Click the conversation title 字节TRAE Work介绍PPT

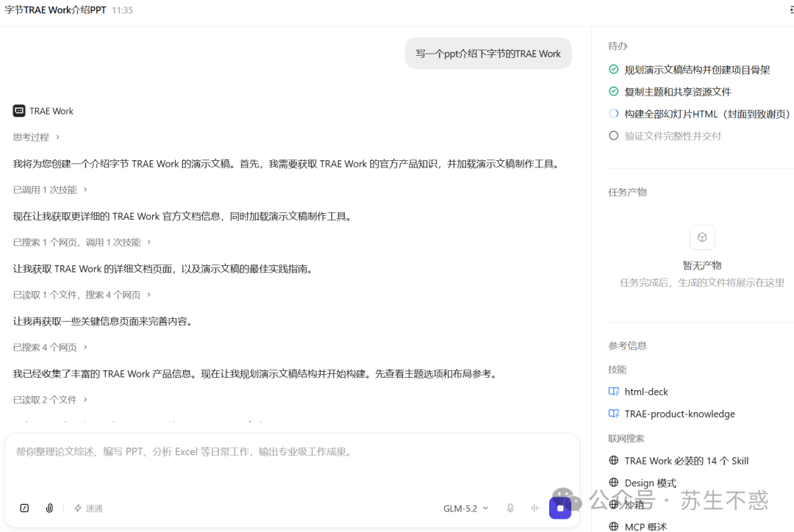55,10
